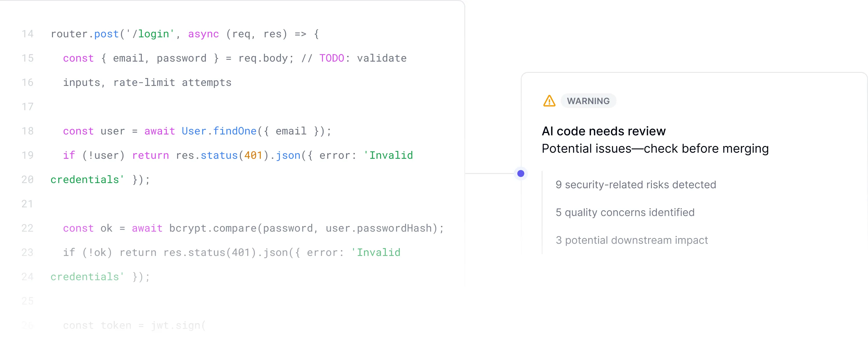Open '5 quality concerns identified' item
The image size is (868, 347).
(x=625, y=212)
